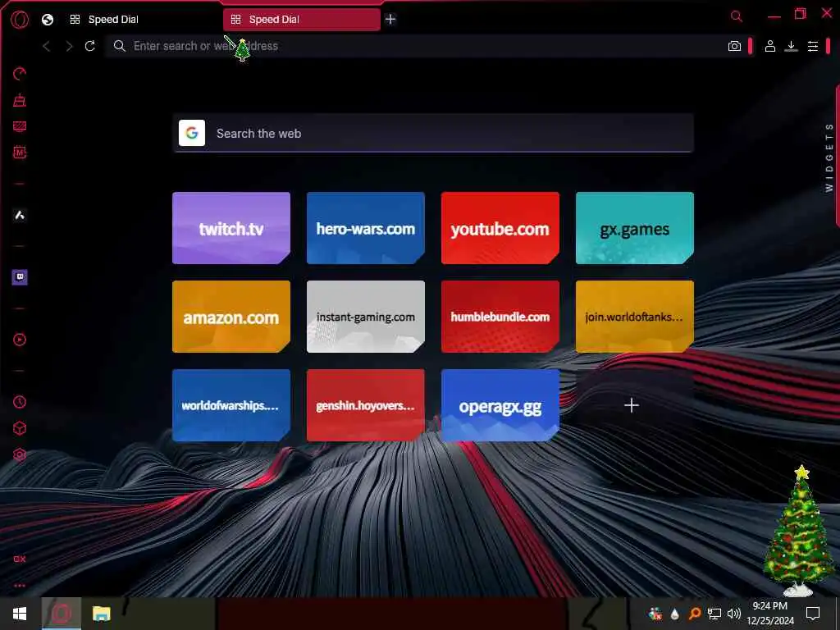Open the genshin.hoyovers speed dial tile

tap(365, 405)
